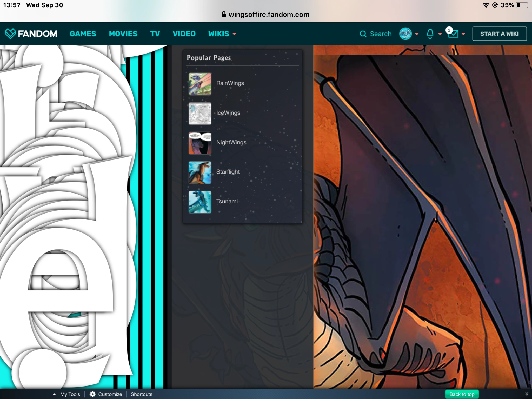Viewport: 532px width, 399px height.
Task: Click the double chevron toolbar collapse icon
Action: 527,394
